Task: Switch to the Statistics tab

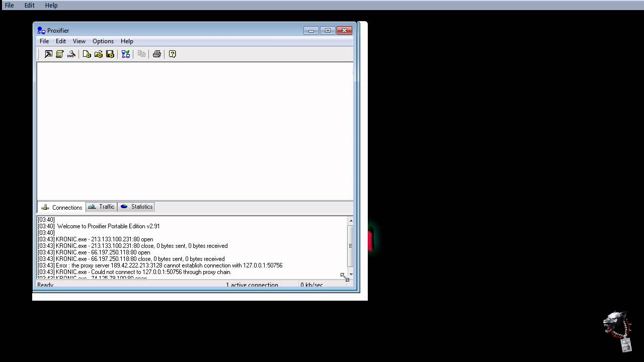Action: (136, 207)
